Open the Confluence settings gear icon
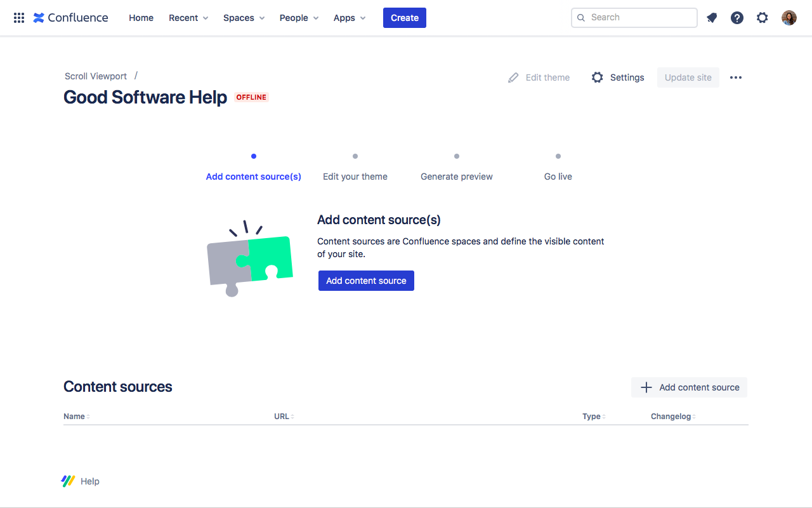Viewport: 812px width, 508px height. (x=762, y=18)
